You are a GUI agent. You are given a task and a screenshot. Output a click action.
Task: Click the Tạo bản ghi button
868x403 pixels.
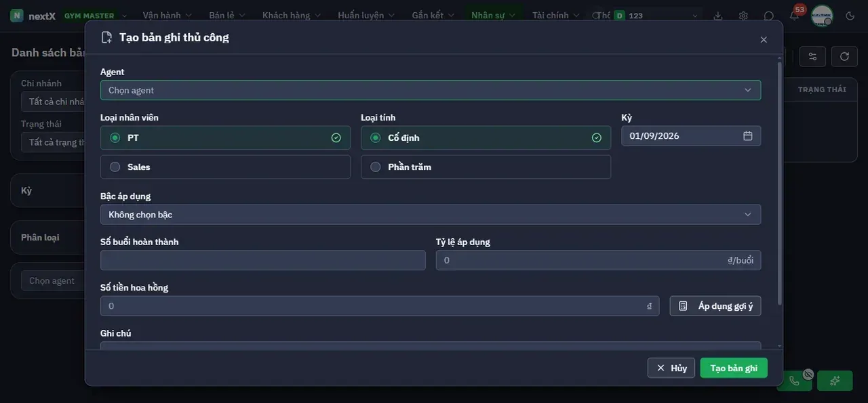tap(734, 368)
